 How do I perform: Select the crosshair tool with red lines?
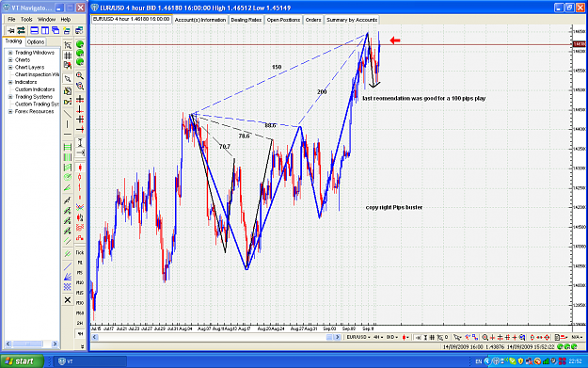coord(80,100)
